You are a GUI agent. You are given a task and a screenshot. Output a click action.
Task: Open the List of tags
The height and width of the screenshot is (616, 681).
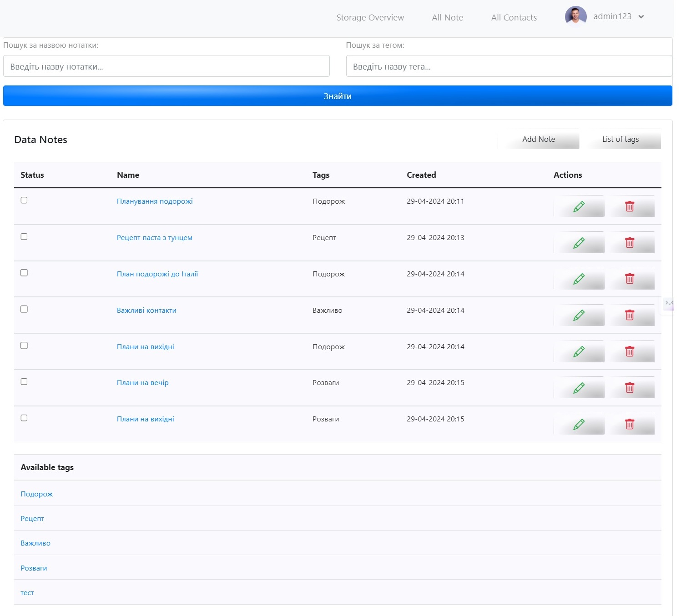pos(620,139)
